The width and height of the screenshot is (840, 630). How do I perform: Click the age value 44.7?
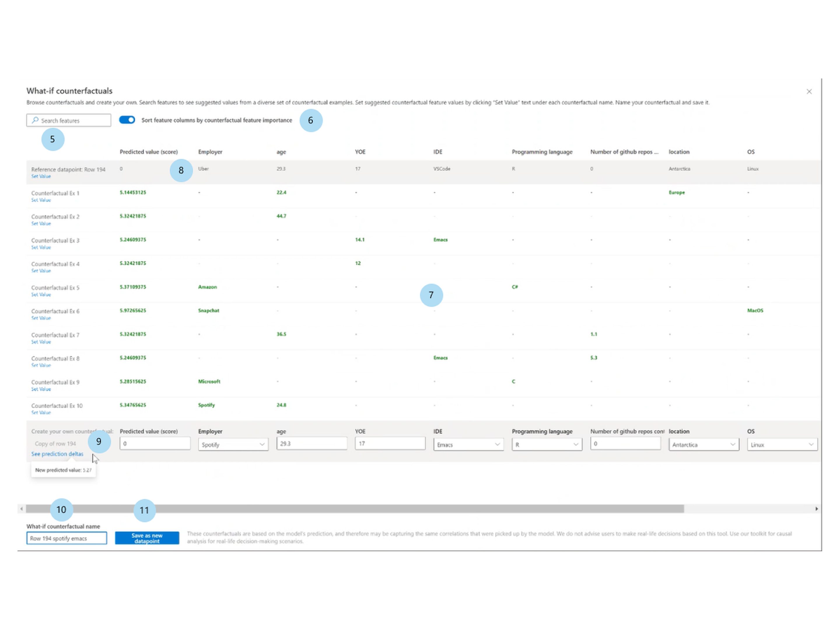pos(281,216)
